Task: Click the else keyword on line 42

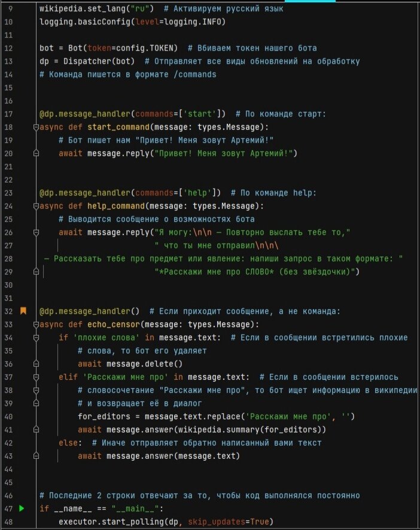Action: [68, 443]
